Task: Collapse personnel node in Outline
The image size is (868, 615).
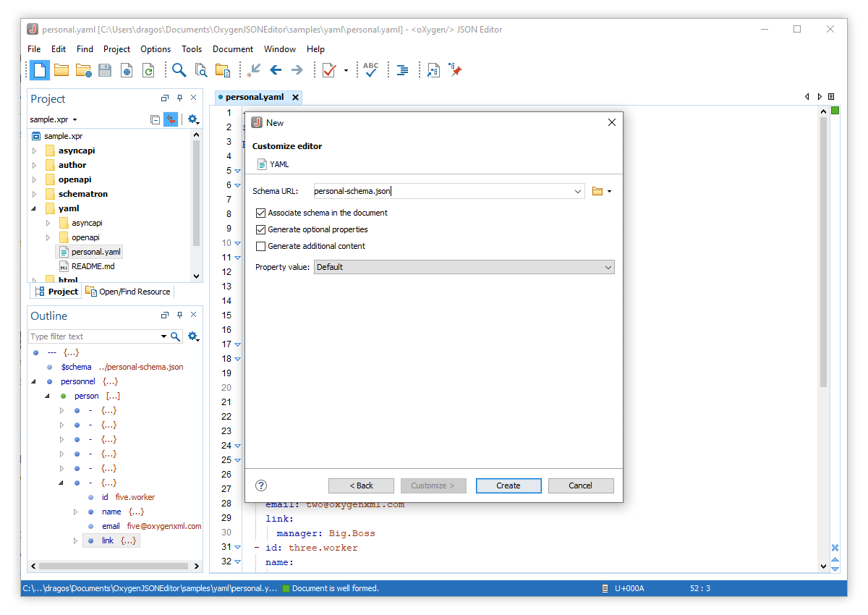Action: tap(34, 381)
